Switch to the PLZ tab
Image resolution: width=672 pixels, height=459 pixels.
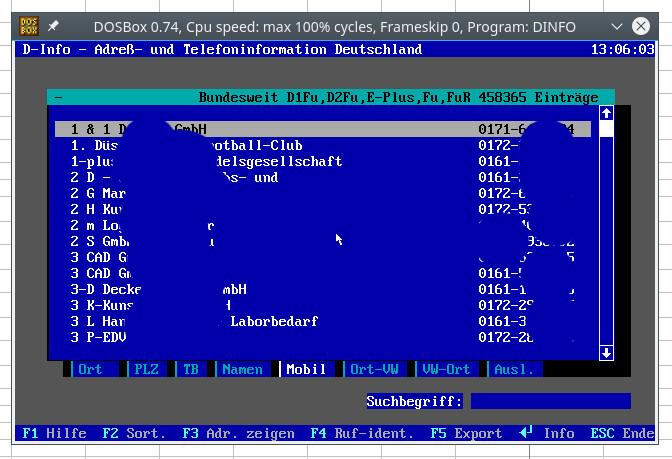pyautogui.click(x=147, y=369)
